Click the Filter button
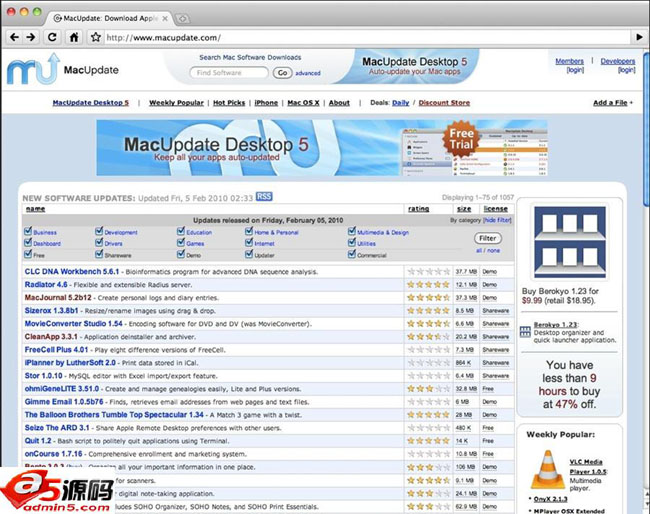Image resolution: width=650 pixels, height=514 pixels. [x=488, y=238]
